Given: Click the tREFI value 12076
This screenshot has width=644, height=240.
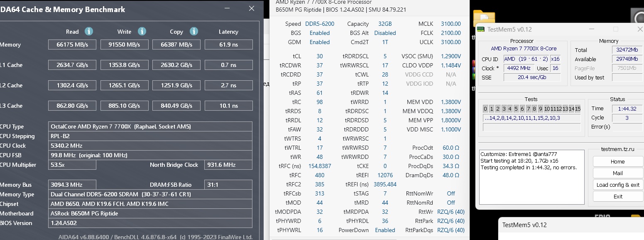Looking at the screenshot, I should tap(385, 175).
